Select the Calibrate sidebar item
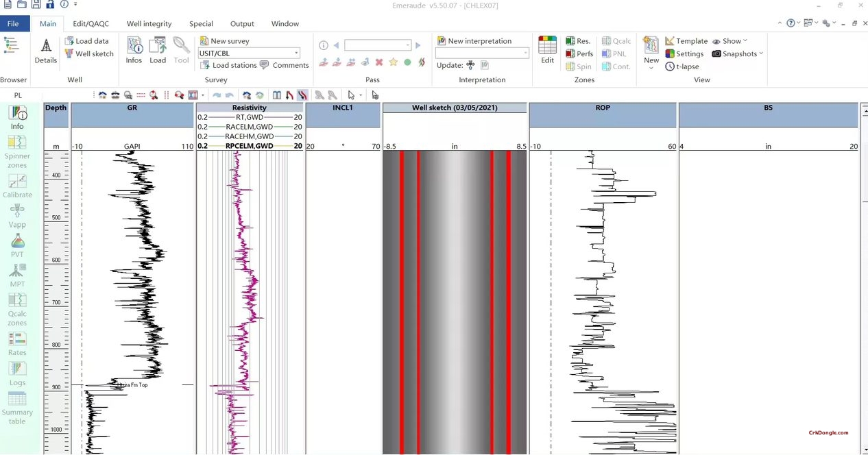 click(17, 186)
